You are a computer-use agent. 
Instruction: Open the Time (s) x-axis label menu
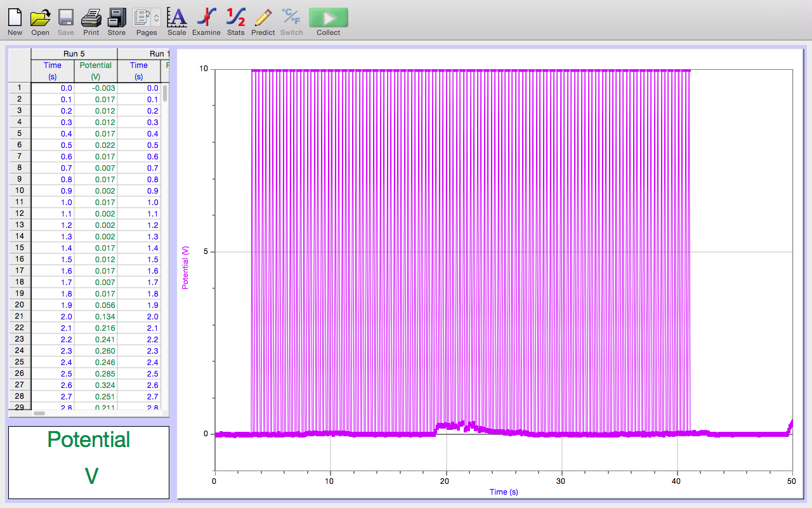pyautogui.click(x=504, y=492)
